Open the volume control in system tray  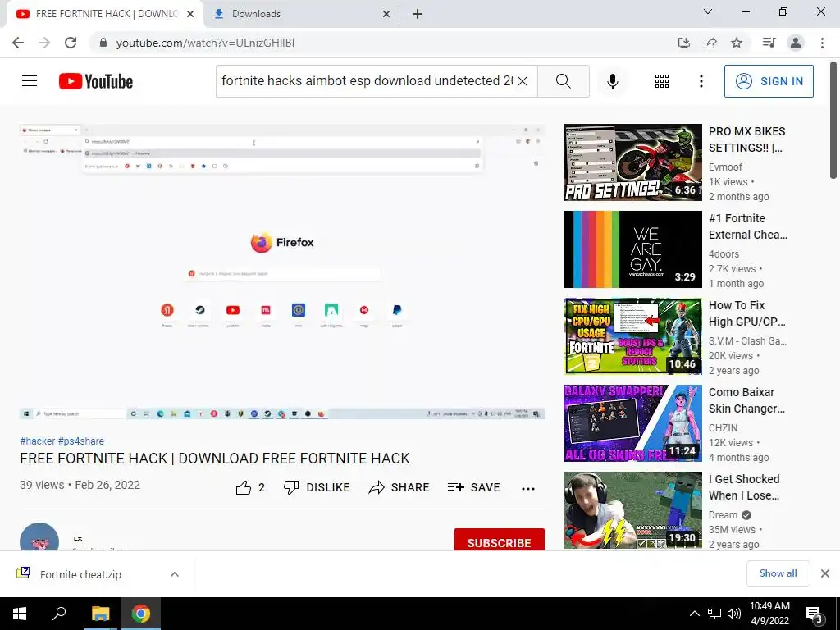734,614
